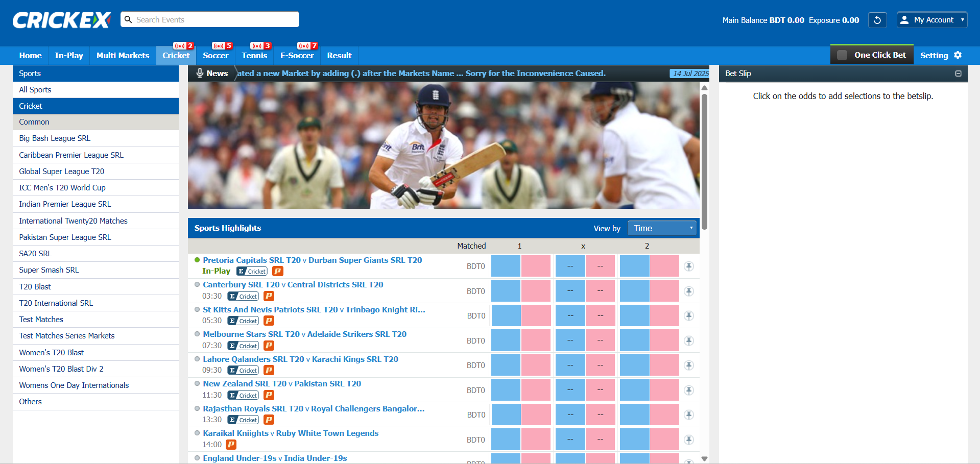The height and width of the screenshot is (464, 980).
Task: Click the balance refresh icon
Action: tap(877, 20)
